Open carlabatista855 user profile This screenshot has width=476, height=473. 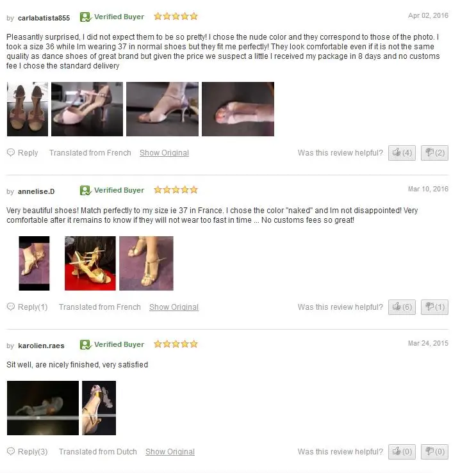[x=44, y=18]
